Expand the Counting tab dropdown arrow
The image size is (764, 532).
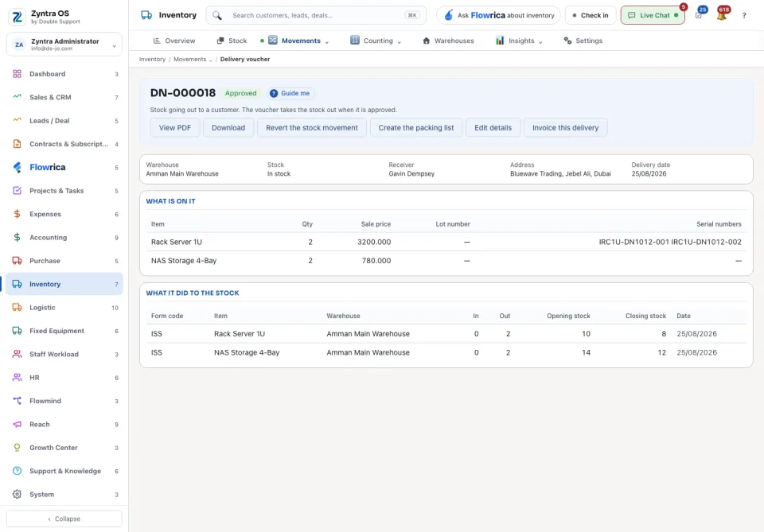pos(399,42)
